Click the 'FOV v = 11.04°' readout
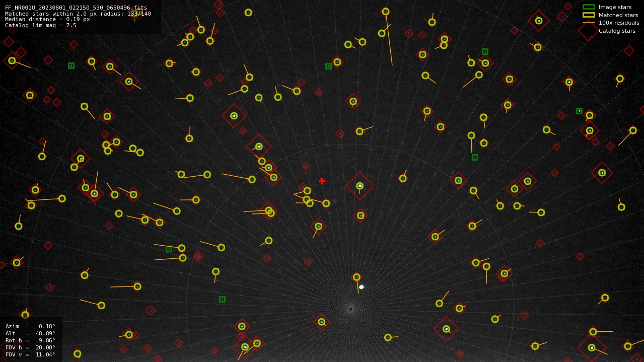 click(x=30, y=354)
